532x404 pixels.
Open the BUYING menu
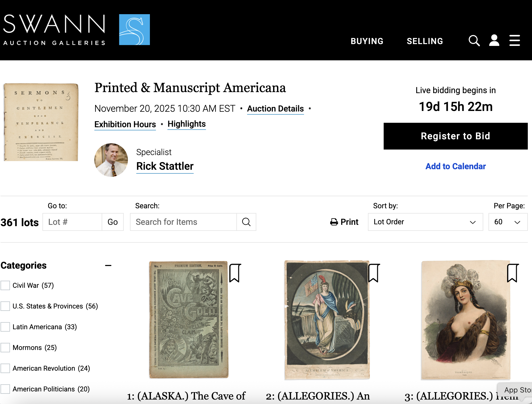point(367,41)
